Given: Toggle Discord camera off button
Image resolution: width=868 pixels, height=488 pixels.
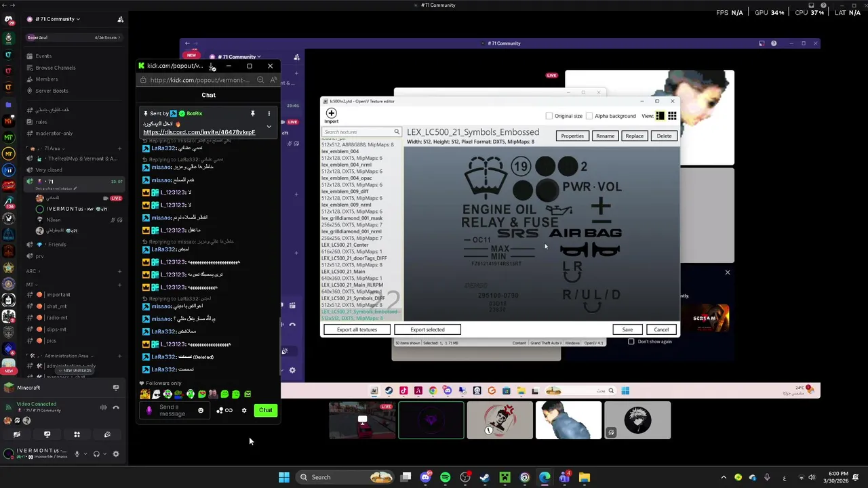Looking at the screenshot, I should coord(17,434).
